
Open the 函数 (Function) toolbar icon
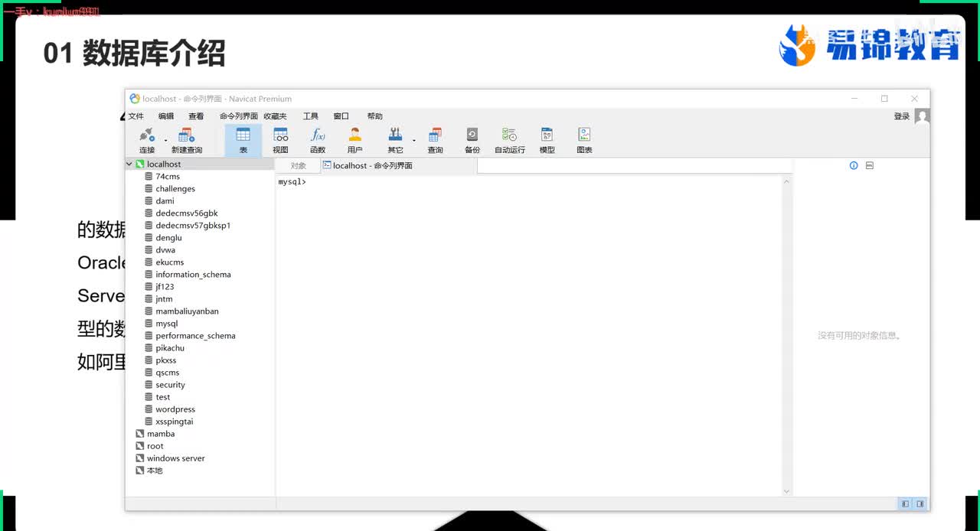pyautogui.click(x=318, y=141)
